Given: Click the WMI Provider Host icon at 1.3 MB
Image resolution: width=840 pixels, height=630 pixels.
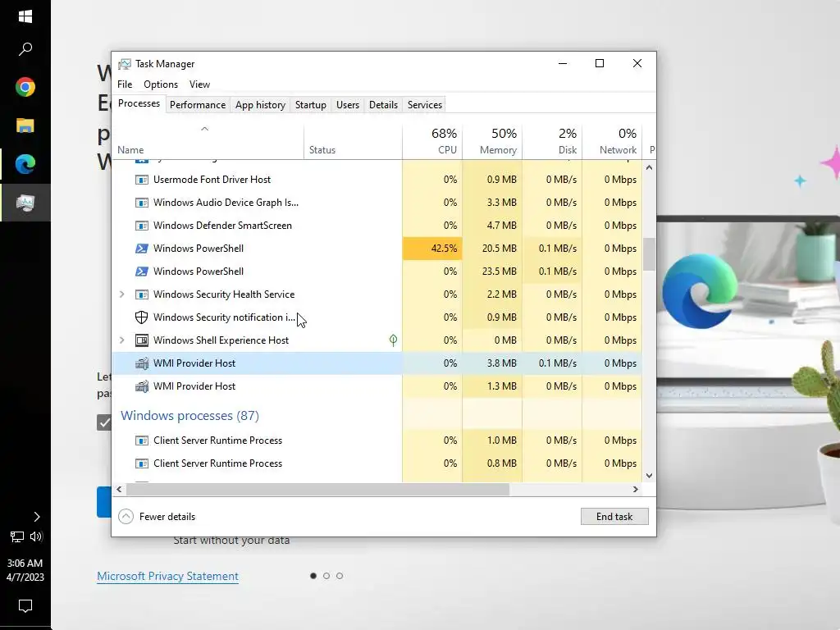Looking at the screenshot, I should click(141, 386).
